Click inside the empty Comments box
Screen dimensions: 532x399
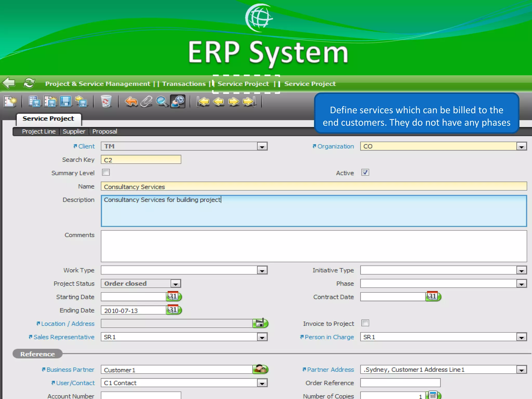(x=314, y=246)
